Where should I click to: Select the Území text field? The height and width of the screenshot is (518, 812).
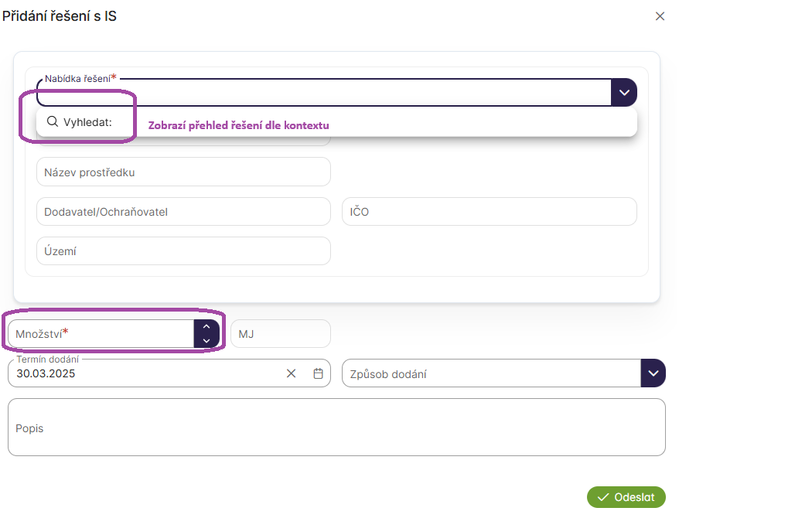tap(183, 250)
